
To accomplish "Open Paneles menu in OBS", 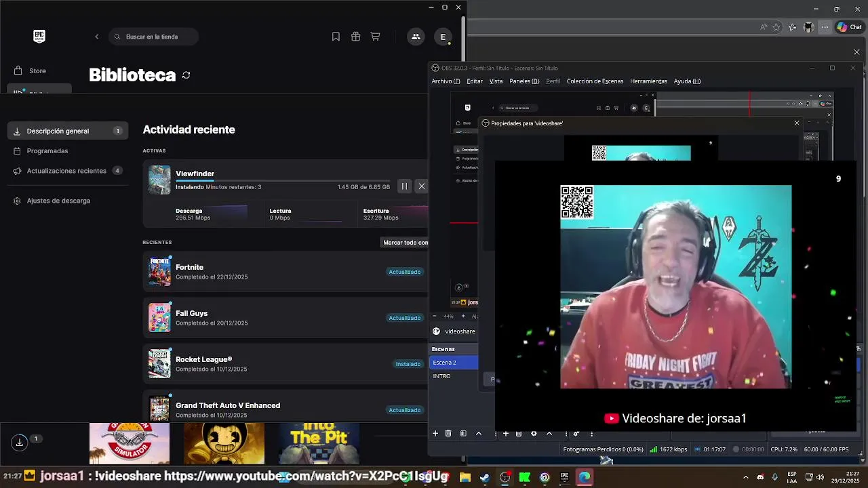I will pos(524,81).
